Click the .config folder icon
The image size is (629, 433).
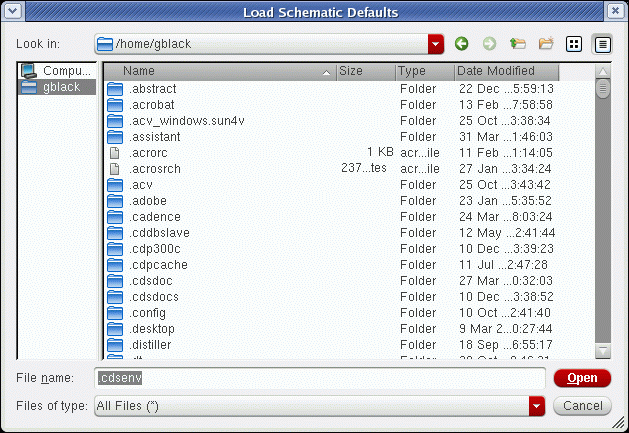115,313
